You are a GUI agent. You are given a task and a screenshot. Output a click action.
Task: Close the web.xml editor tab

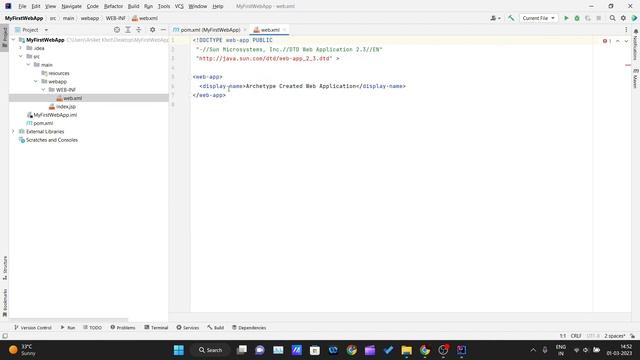[284, 30]
